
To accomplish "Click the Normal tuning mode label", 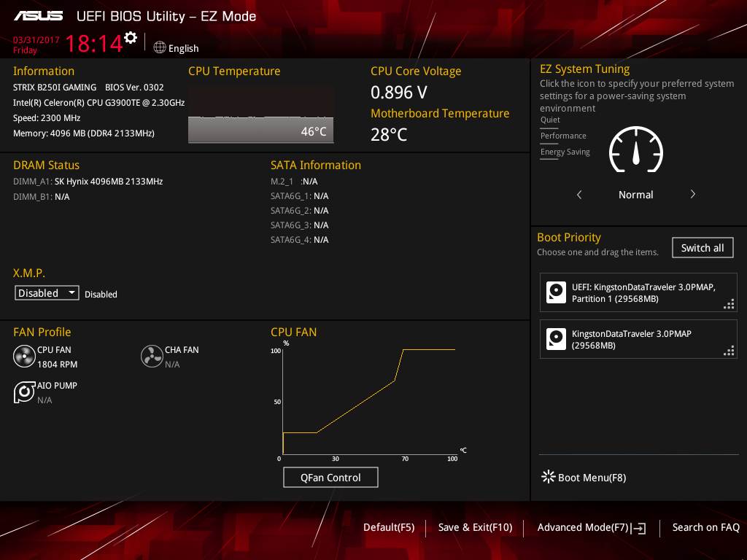I will coord(635,195).
